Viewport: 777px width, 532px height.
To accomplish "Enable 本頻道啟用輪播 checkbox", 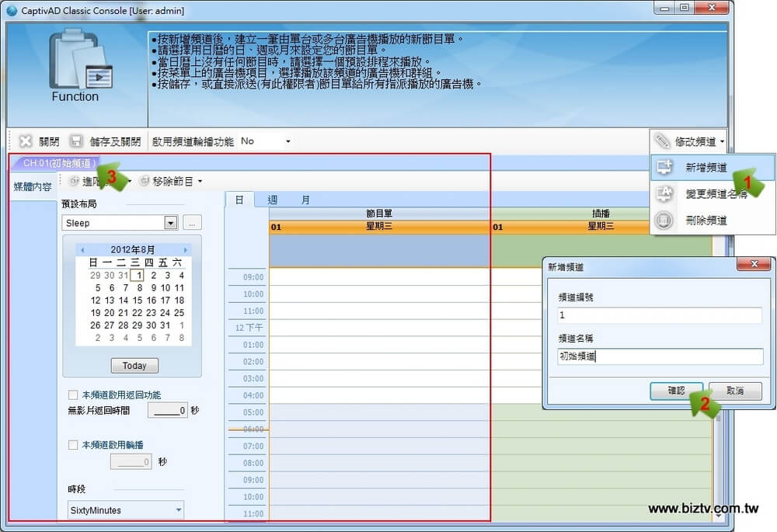I will (73, 445).
